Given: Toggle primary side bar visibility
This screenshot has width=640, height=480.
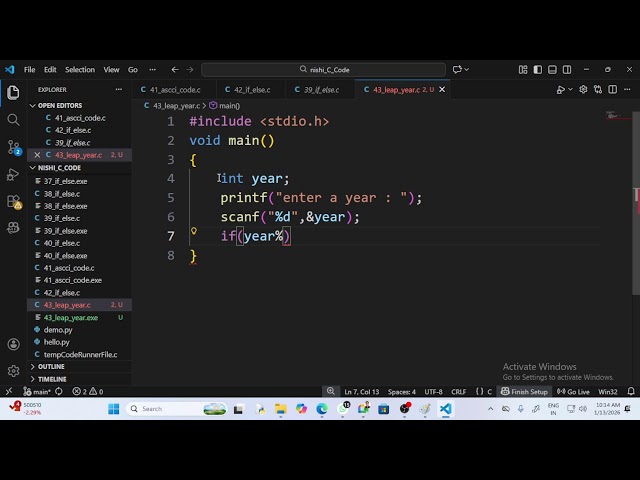Looking at the screenshot, I should point(538,70).
